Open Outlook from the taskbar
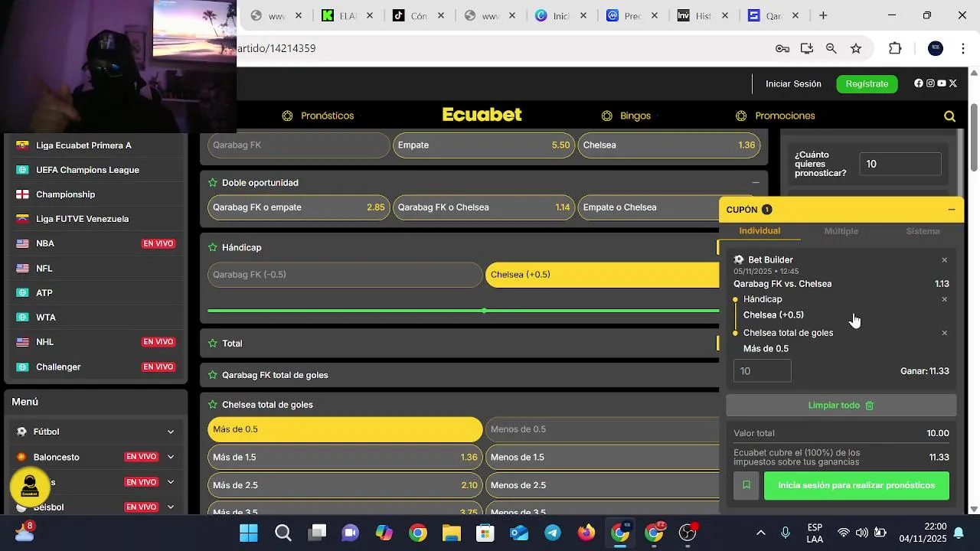 click(519, 533)
